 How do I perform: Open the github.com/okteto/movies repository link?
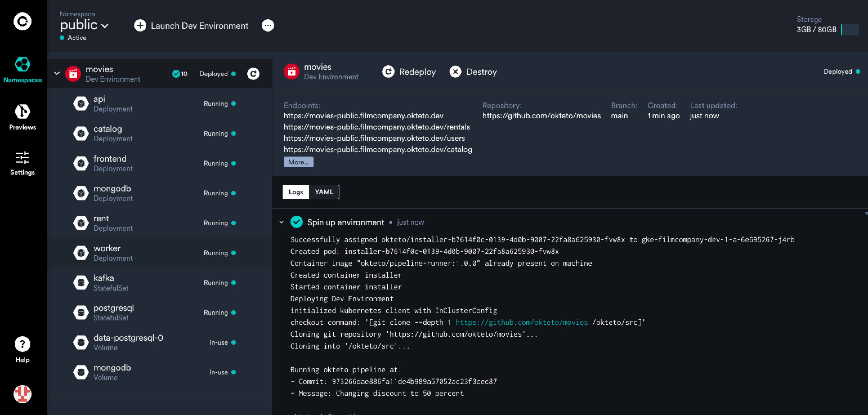542,116
